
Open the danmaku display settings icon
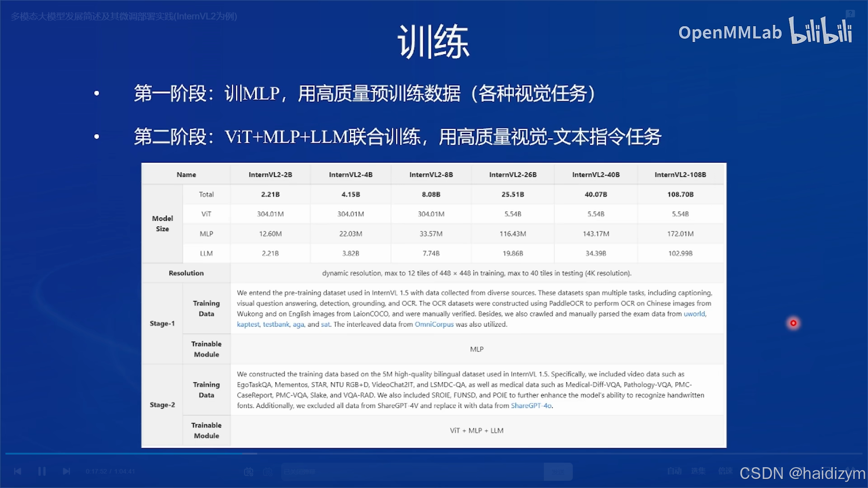click(250, 472)
